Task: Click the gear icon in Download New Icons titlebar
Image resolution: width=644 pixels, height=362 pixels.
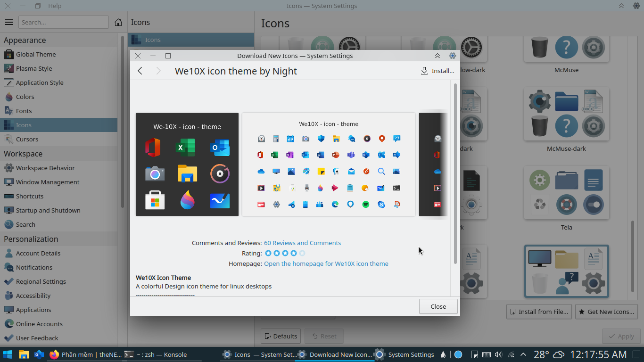Action: [x=453, y=56]
